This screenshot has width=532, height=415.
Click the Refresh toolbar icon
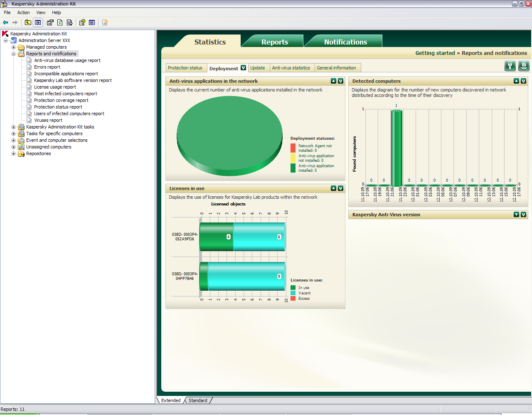(60, 22)
